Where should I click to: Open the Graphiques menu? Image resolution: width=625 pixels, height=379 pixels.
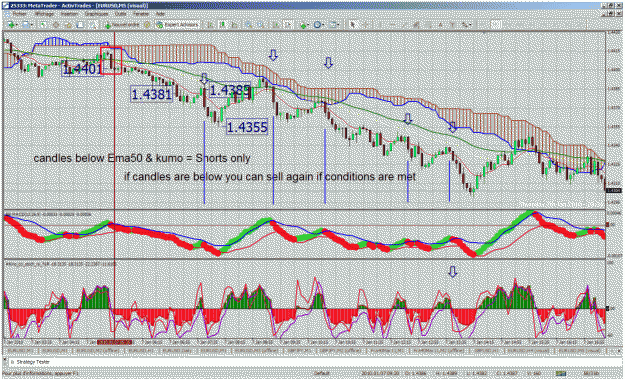coord(96,14)
